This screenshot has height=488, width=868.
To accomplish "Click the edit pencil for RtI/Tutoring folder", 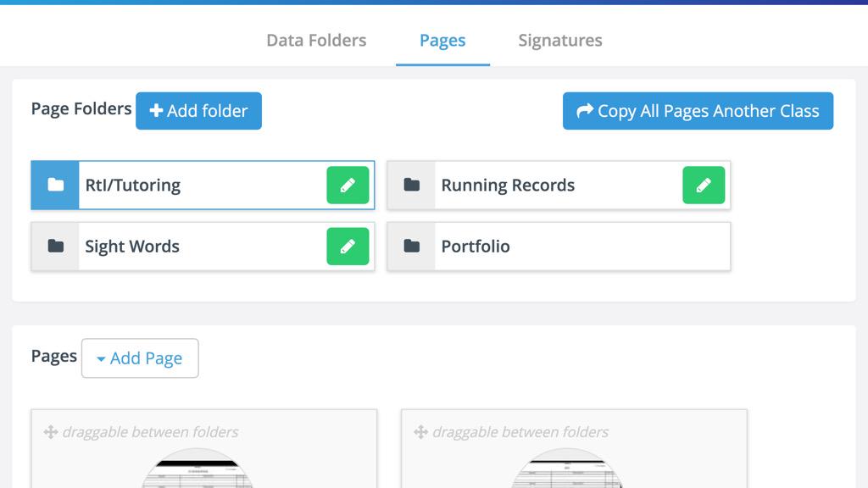I will (x=347, y=185).
